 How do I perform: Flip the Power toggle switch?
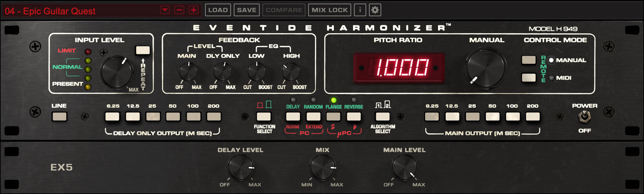[x=585, y=117]
